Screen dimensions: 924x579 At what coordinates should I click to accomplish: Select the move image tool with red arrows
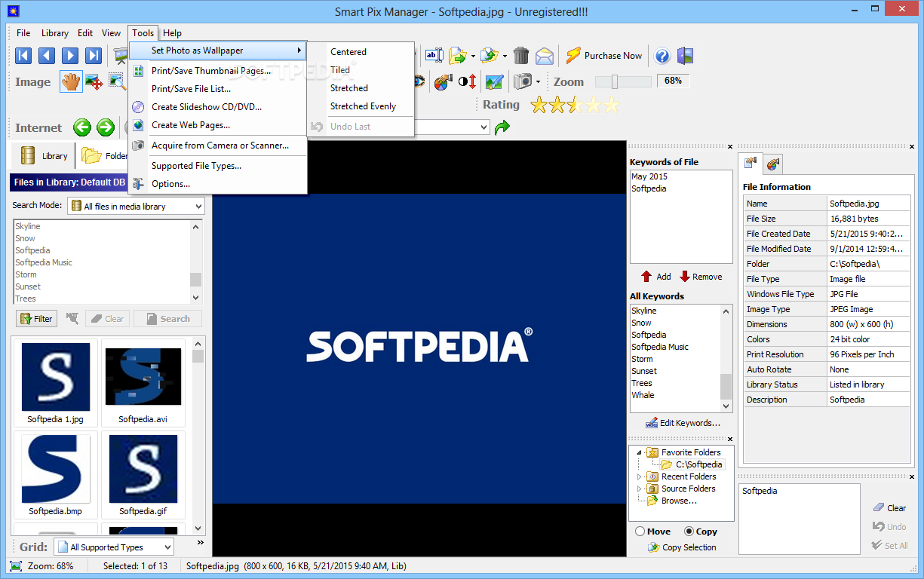click(x=94, y=81)
